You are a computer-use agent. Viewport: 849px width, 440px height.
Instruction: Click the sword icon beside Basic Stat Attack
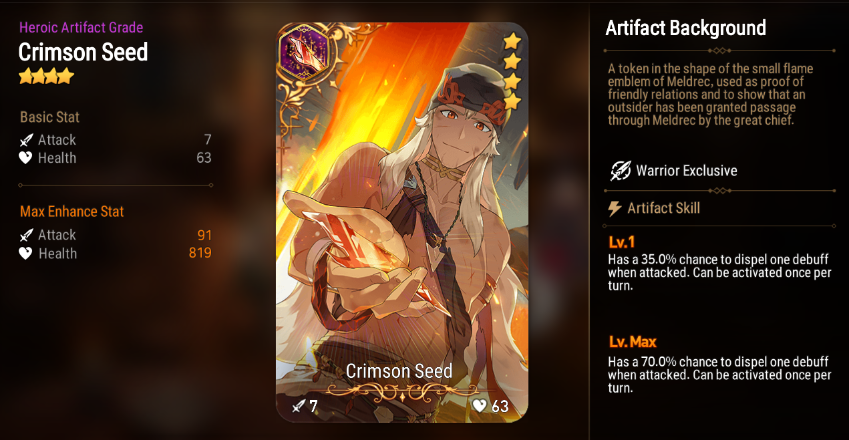(x=26, y=140)
